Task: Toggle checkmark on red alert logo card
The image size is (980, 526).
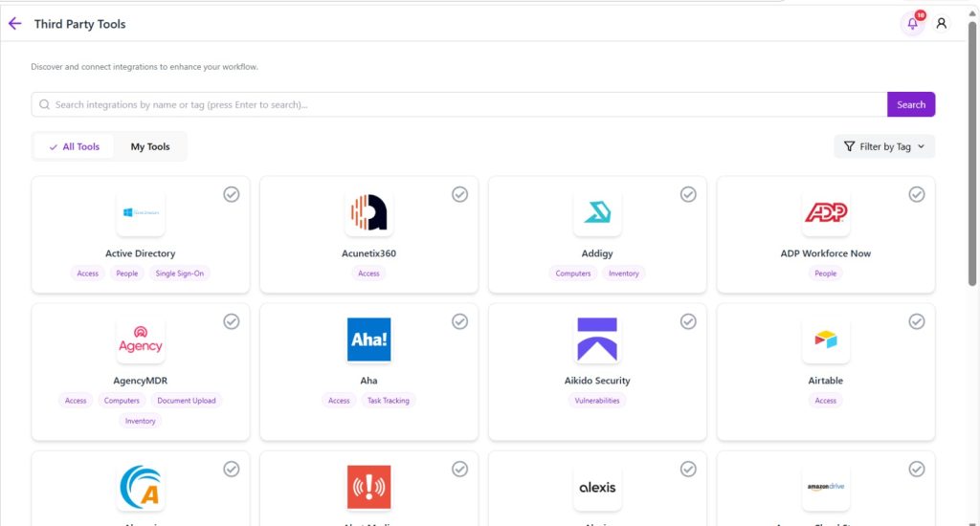Action: 460,469
